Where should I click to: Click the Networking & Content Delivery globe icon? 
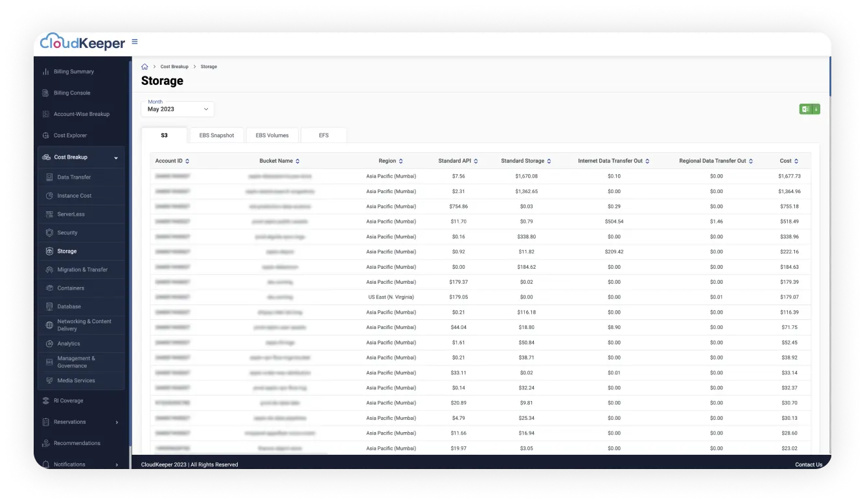tap(50, 325)
